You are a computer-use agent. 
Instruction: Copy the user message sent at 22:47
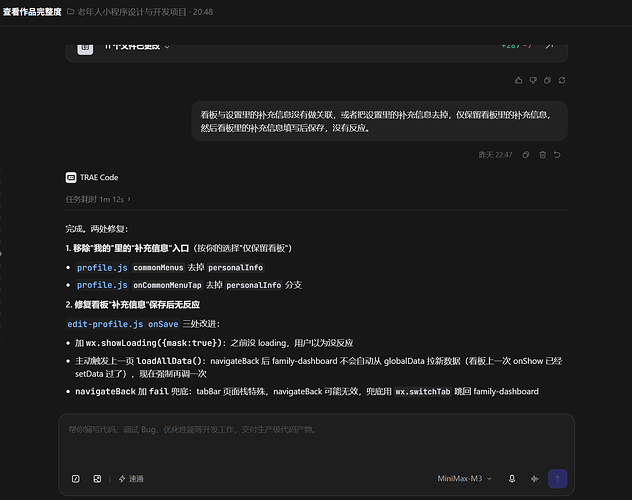coord(526,155)
